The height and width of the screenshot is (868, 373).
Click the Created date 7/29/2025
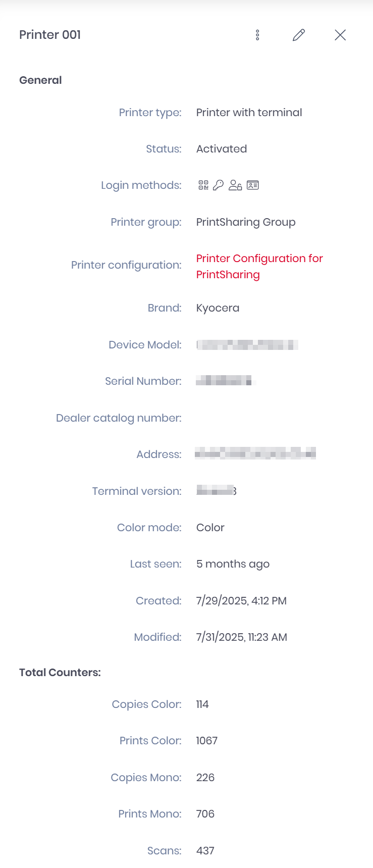point(241,600)
